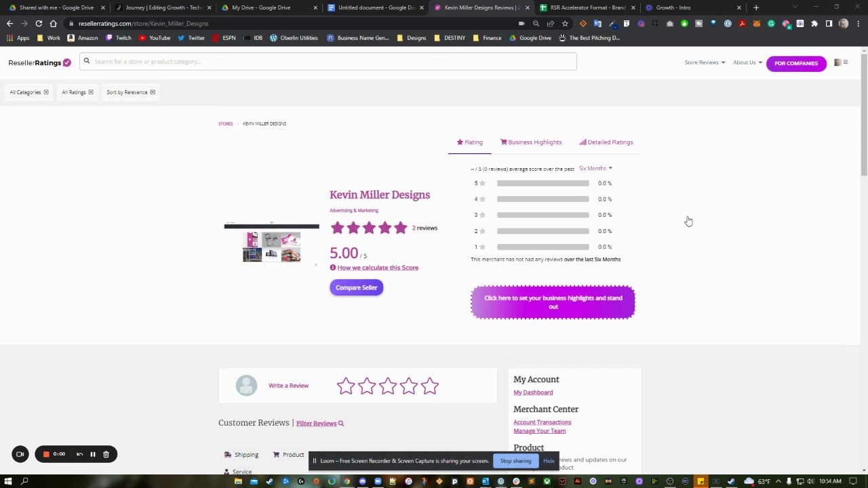Rate three stars in Write a Review
The image size is (868, 488).
(x=388, y=386)
